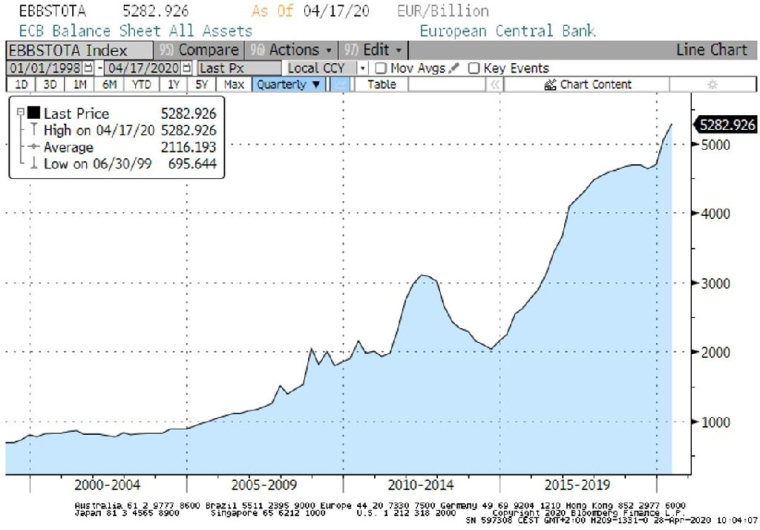Collapse the Last Price legend tree

[20, 114]
